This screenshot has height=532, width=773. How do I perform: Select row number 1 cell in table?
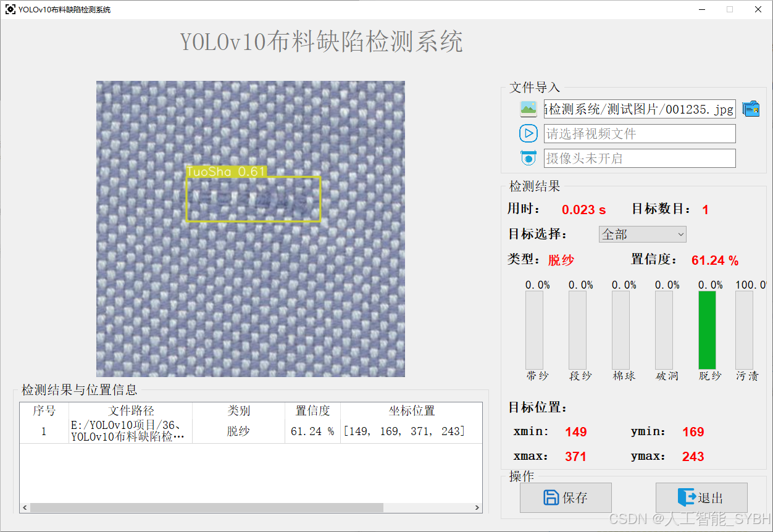44,431
